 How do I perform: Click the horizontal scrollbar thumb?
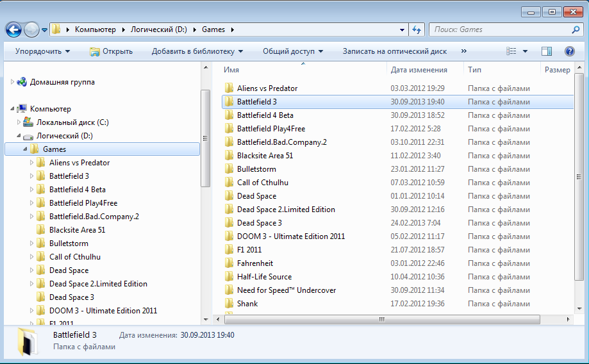[x=382, y=320]
